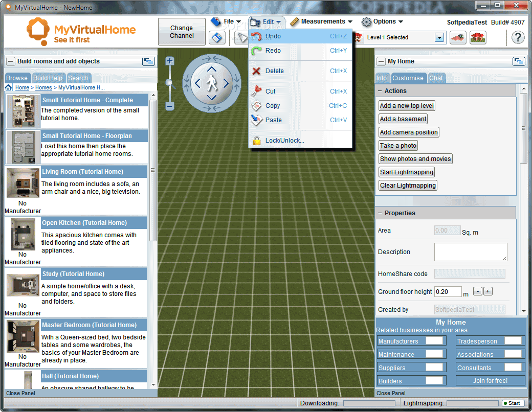Select Delete in Edit menu

300,71
